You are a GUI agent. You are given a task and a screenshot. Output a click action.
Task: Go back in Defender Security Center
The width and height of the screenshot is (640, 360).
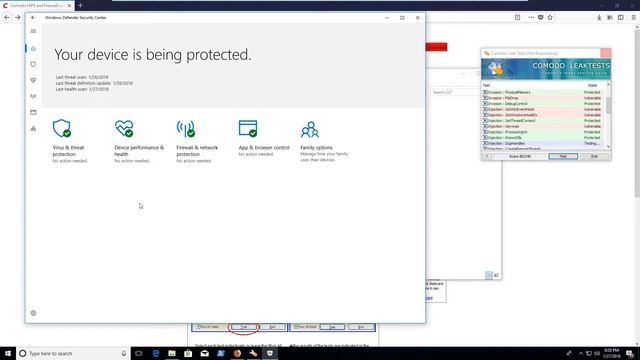tap(33, 18)
